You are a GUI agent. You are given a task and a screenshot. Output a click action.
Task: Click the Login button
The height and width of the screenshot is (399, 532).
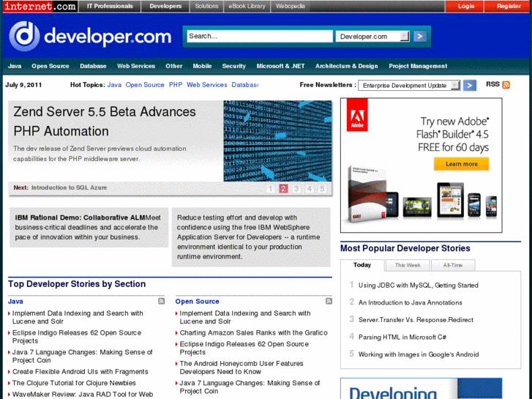tap(466, 6)
